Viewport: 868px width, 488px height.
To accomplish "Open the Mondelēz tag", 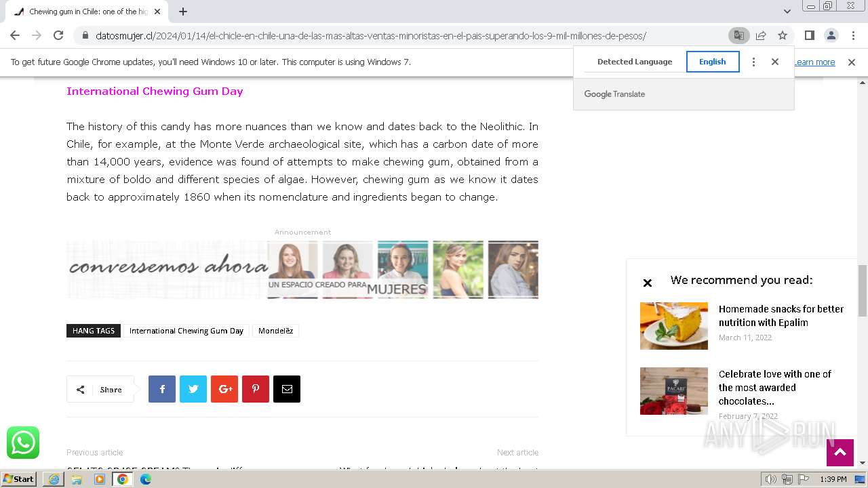I will coord(275,331).
